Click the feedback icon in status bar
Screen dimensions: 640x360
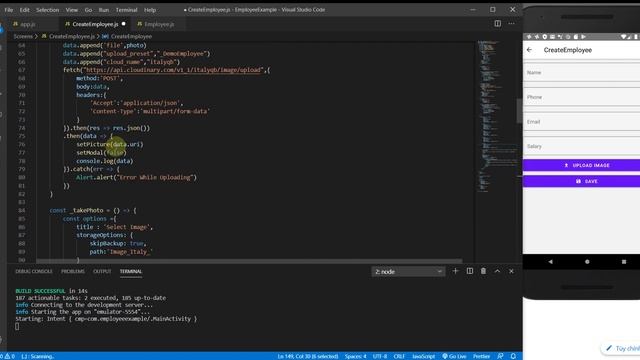tap(500, 356)
